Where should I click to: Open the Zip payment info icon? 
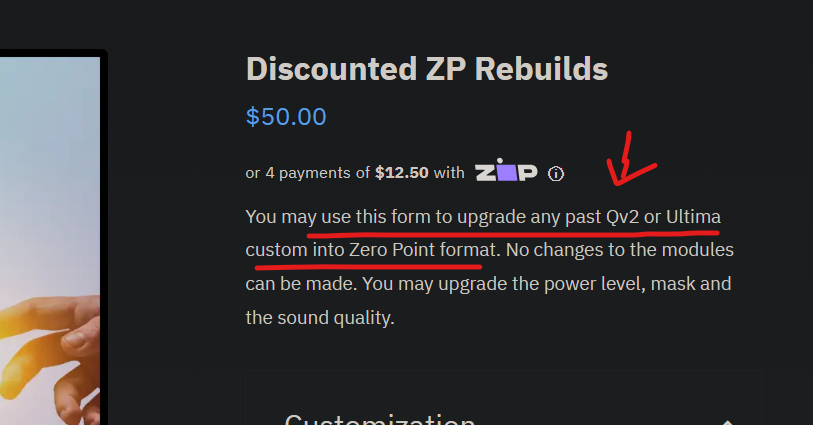pyautogui.click(x=556, y=174)
